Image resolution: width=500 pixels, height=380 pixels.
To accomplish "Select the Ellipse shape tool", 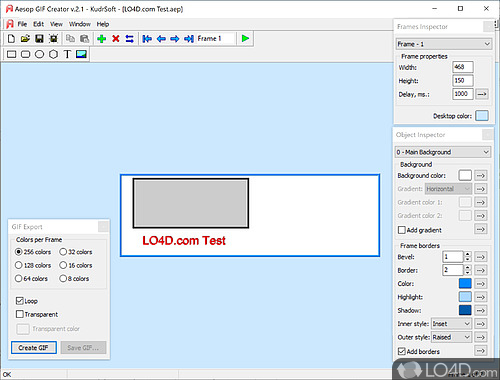I will pyautogui.click(x=39, y=54).
